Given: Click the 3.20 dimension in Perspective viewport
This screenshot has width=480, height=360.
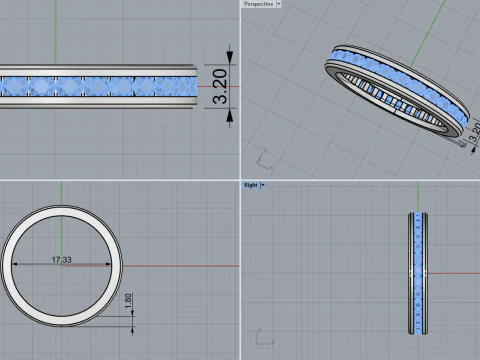Looking at the screenshot, I should (x=475, y=133).
